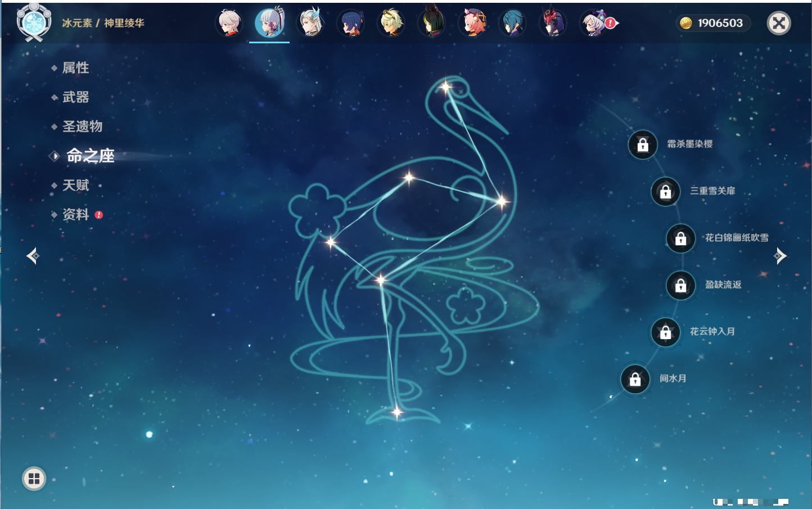The image size is (812, 509).
Task: Click the lock icon for 三重雪关扉
Action: click(x=665, y=191)
